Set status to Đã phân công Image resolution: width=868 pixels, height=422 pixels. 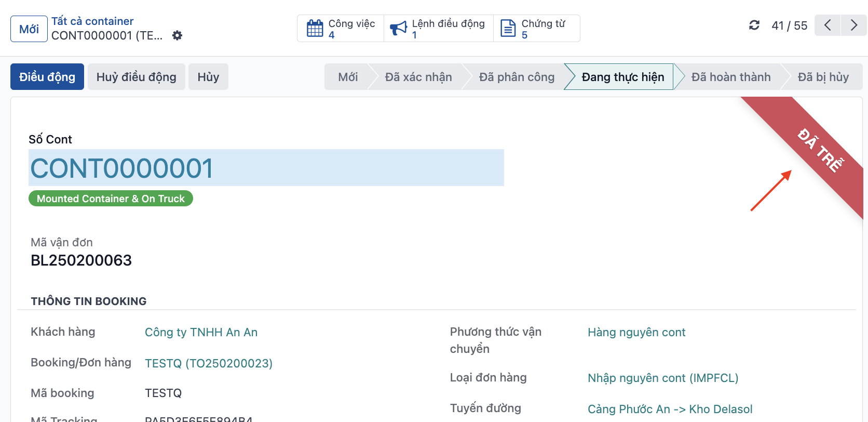(517, 77)
